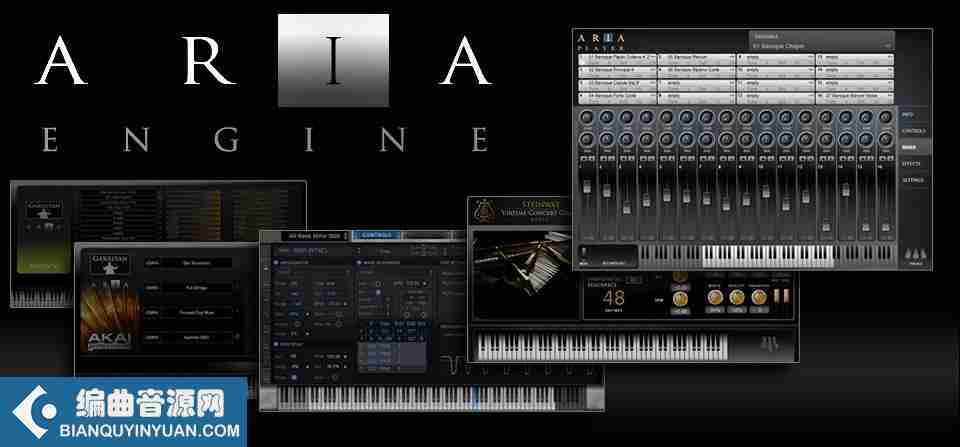960x447 pixels.
Task: Open the slot 4 Baroque Flute dropdown
Action: (617, 98)
